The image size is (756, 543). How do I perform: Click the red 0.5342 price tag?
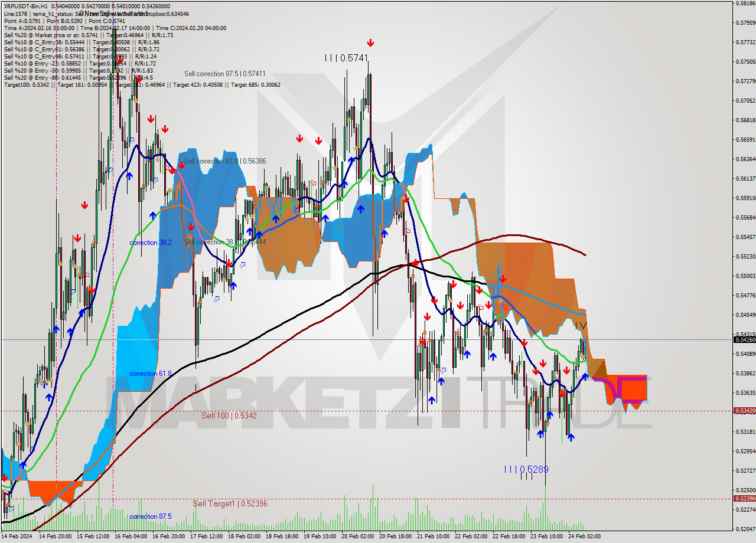(744, 411)
